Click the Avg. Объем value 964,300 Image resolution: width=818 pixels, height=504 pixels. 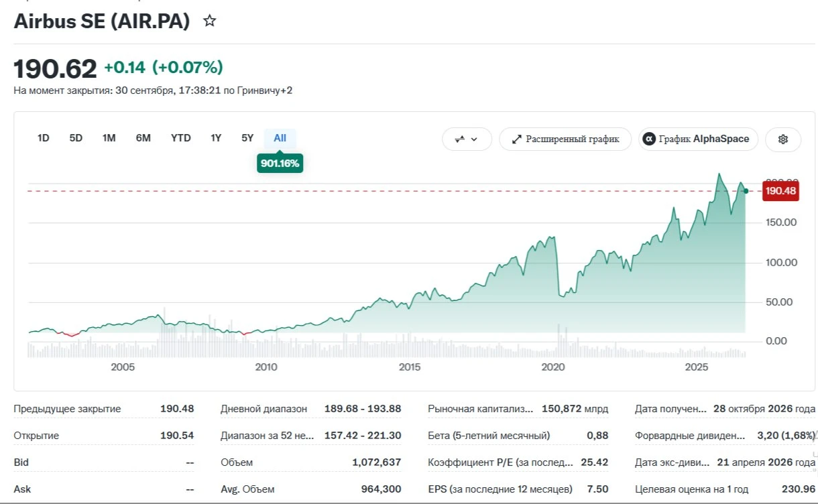381,489
